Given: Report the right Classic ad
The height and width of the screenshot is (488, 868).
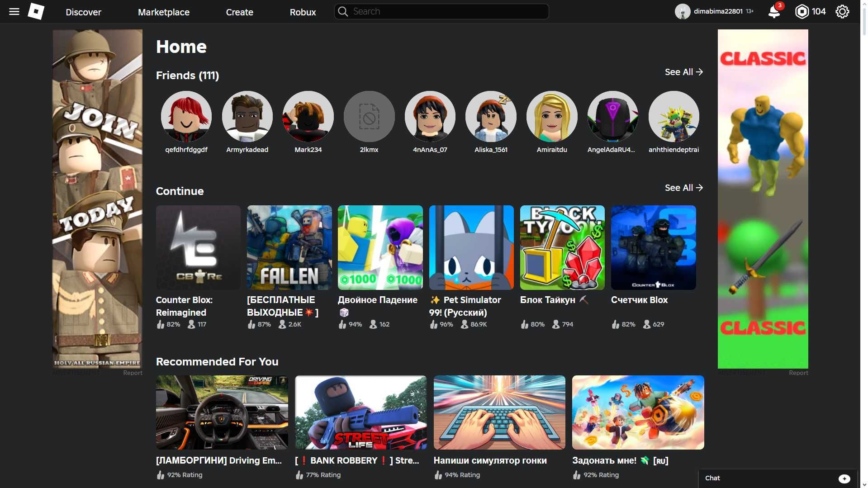Looking at the screenshot, I should 798,373.
